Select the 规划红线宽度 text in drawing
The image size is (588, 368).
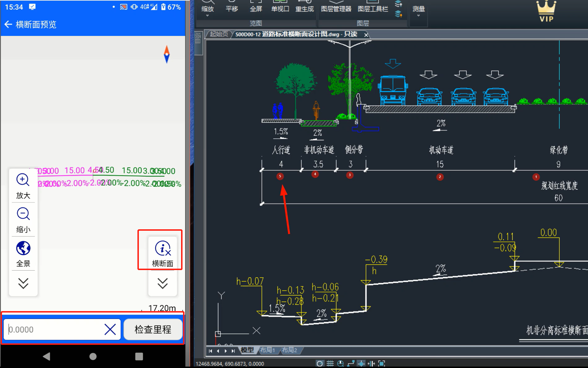point(559,186)
